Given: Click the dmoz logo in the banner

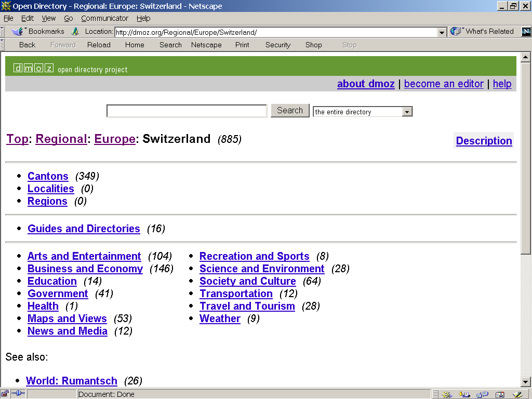Looking at the screenshot, I should (x=33, y=68).
